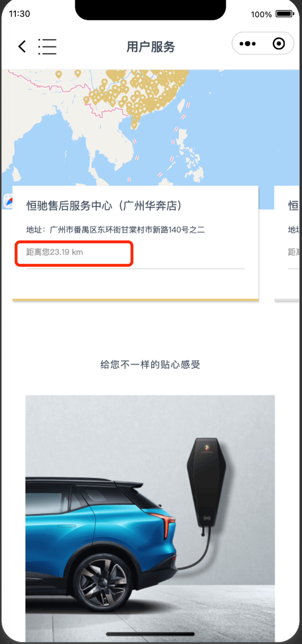Open the three-dot more options menu

coord(247,43)
